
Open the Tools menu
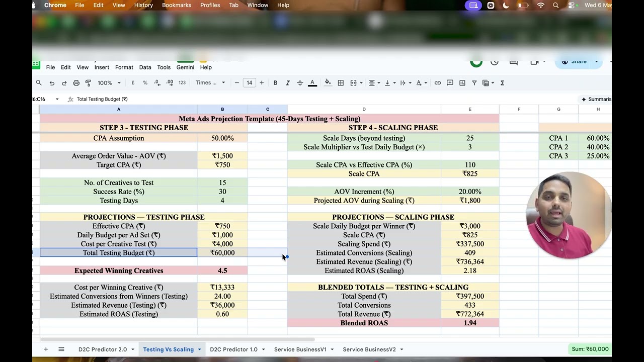click(x=164, y=67)
